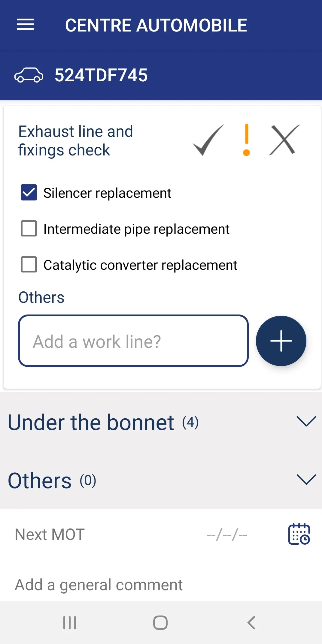Open Android recent apps button

pos(70,622)
